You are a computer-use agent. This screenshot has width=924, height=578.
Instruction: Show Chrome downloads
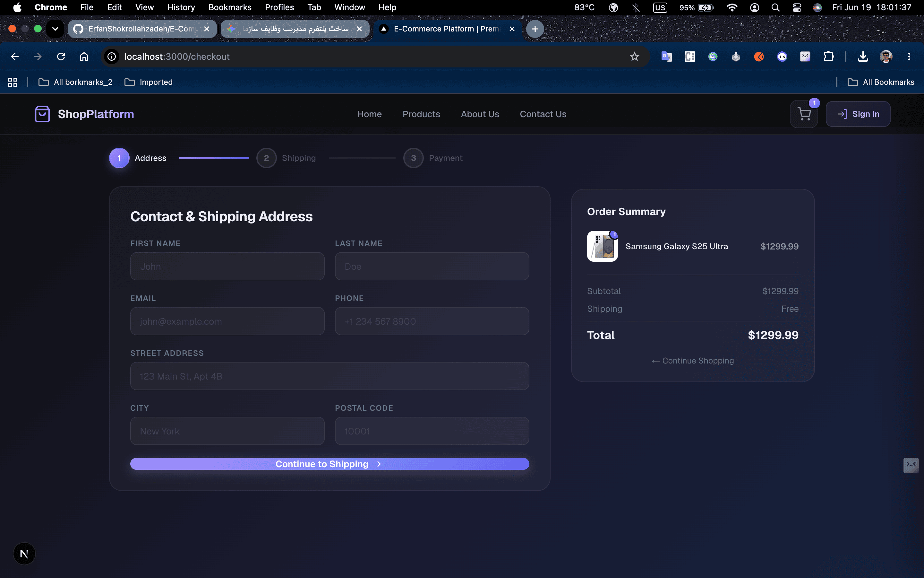tap(862, 57)
